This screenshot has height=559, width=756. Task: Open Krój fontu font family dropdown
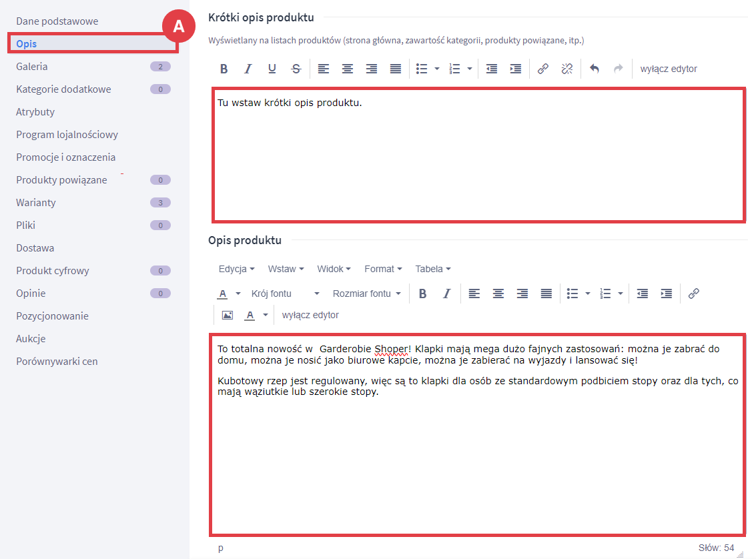pos(285,294)
